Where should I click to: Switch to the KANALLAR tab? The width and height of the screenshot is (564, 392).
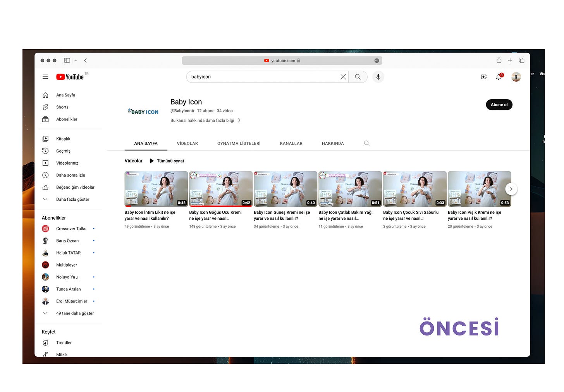pos(291,143)
